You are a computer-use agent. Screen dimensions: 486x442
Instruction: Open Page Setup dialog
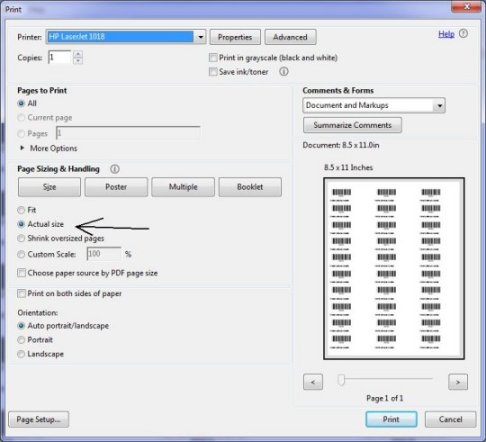coord(39,419)
